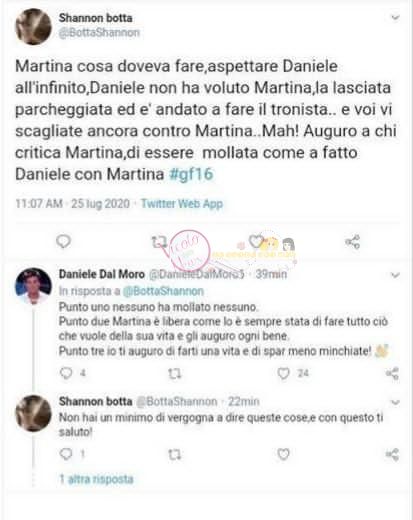
Task: Open the Twitter Web App source link
Action: point(182,203)
